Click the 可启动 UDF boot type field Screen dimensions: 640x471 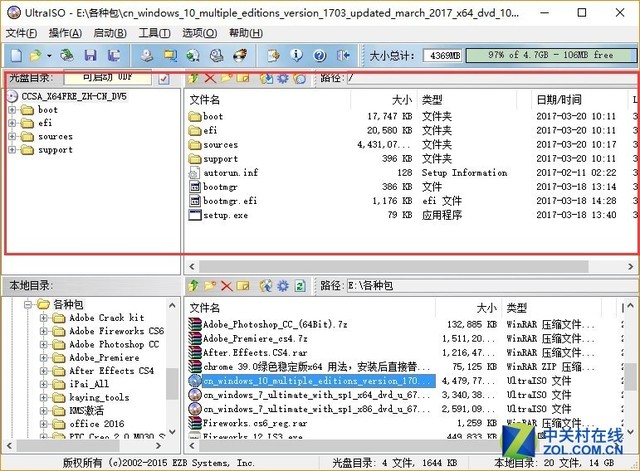(108, 78)
